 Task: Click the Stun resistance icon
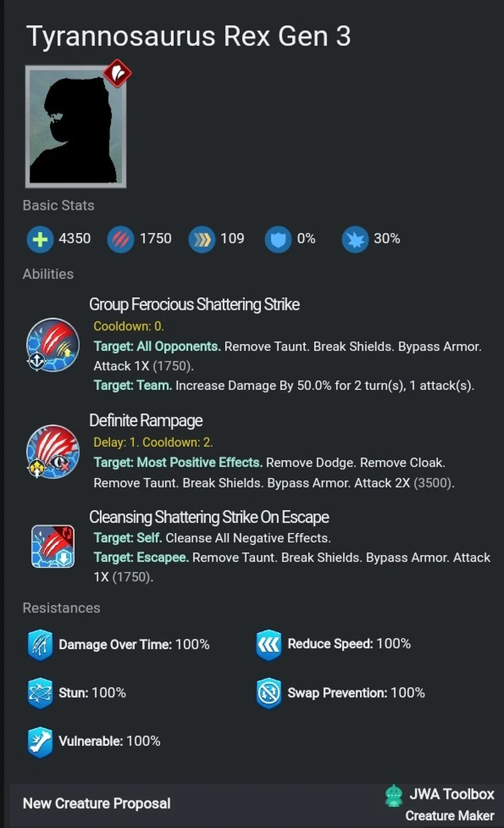(40, 694)
